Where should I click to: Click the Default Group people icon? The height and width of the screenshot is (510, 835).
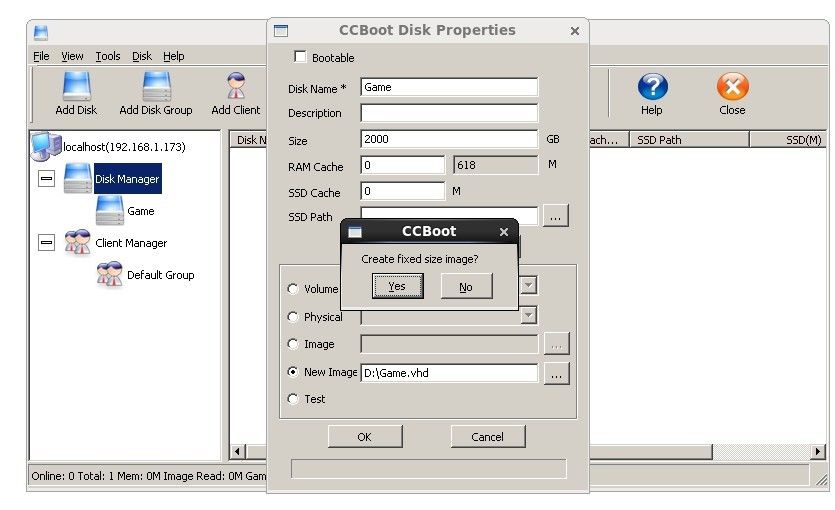tap(110, 274)
